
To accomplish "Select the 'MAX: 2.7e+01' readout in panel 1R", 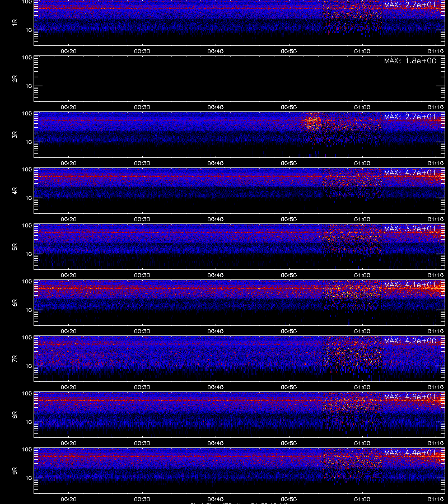I will pos(410,4).
